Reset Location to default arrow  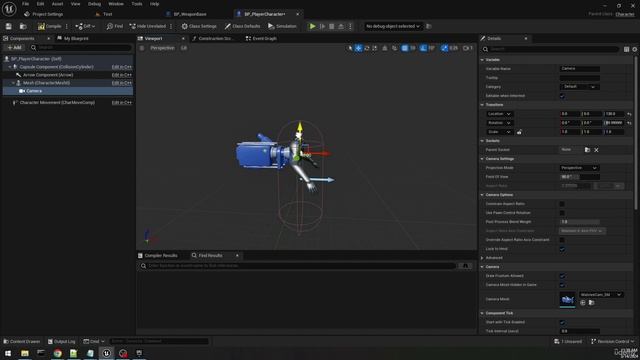[x=629, y=114]
